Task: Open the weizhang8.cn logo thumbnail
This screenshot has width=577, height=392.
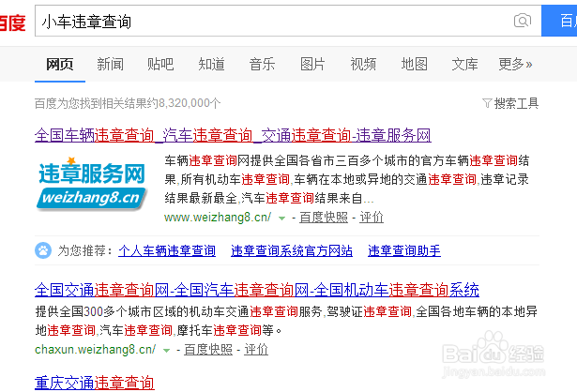Action: [92, 184]
